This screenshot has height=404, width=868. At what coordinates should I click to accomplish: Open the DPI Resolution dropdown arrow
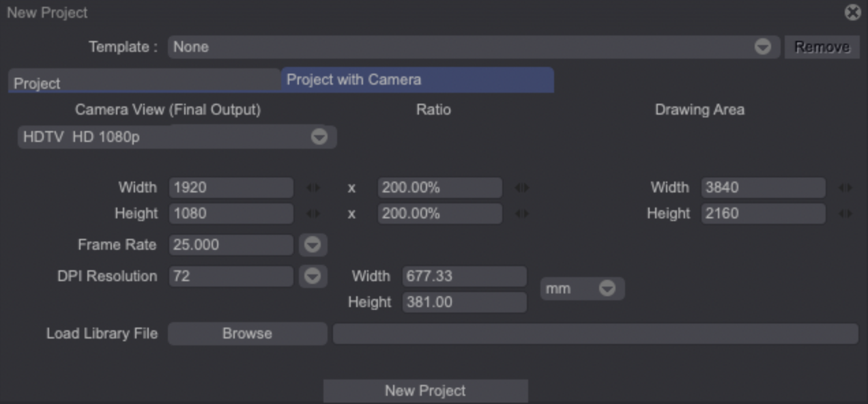click(313, 276)
